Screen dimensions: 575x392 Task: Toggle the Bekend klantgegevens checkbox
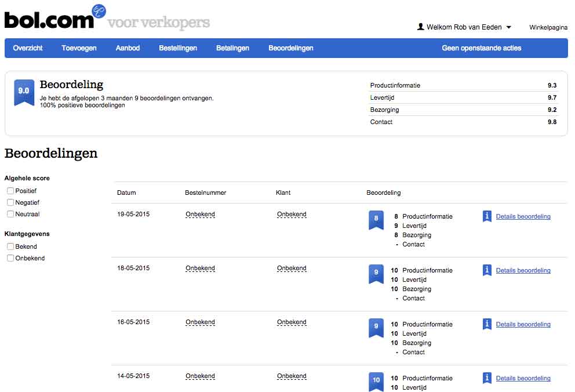tap(10, 246)
